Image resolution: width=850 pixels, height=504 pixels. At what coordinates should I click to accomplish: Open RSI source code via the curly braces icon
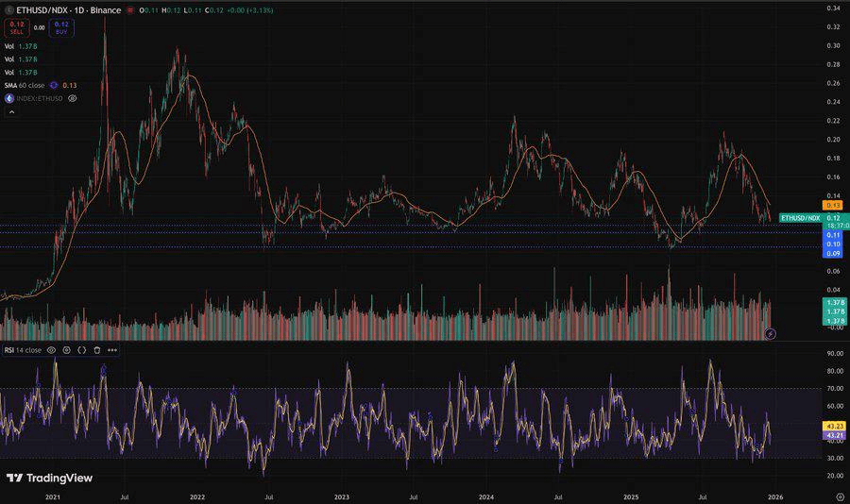pyautogui.click(x=82, y=350)
